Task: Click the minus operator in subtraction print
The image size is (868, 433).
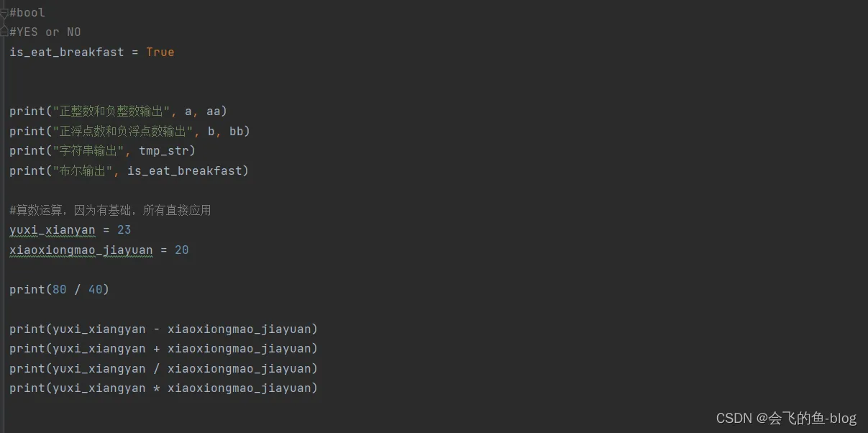Action: click(157, 329)
